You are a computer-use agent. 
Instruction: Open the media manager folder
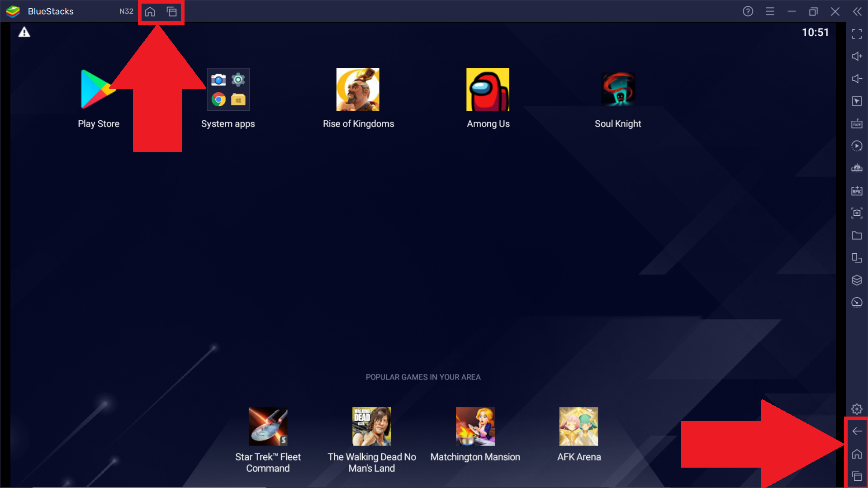point(857,235)
